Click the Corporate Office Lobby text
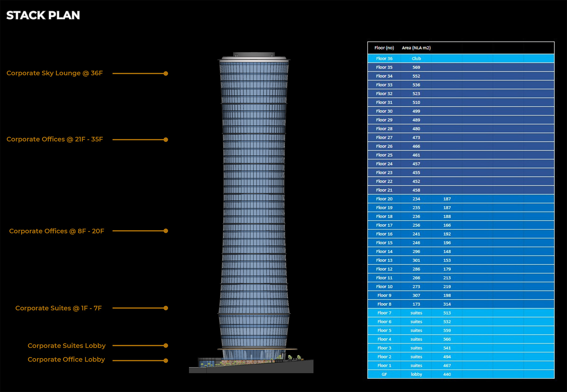 click(x=66, y=360)
